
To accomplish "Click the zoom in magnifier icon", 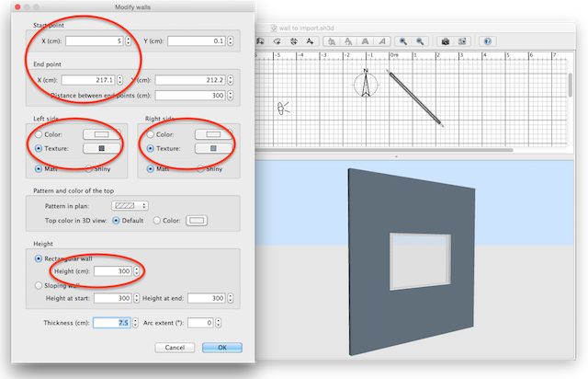I will point(403,41).
